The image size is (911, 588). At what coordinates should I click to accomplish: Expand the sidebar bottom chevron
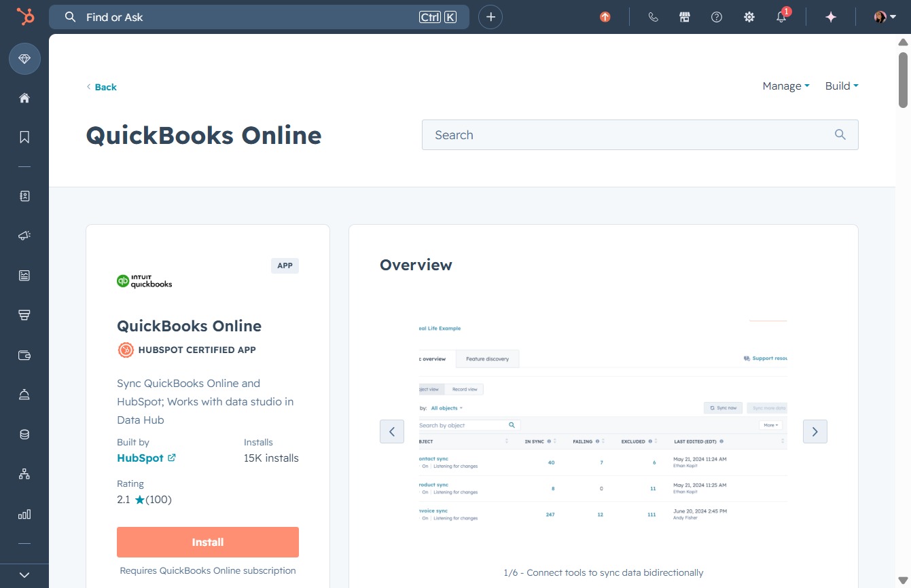pyautogui.click(x=24, y=575)
